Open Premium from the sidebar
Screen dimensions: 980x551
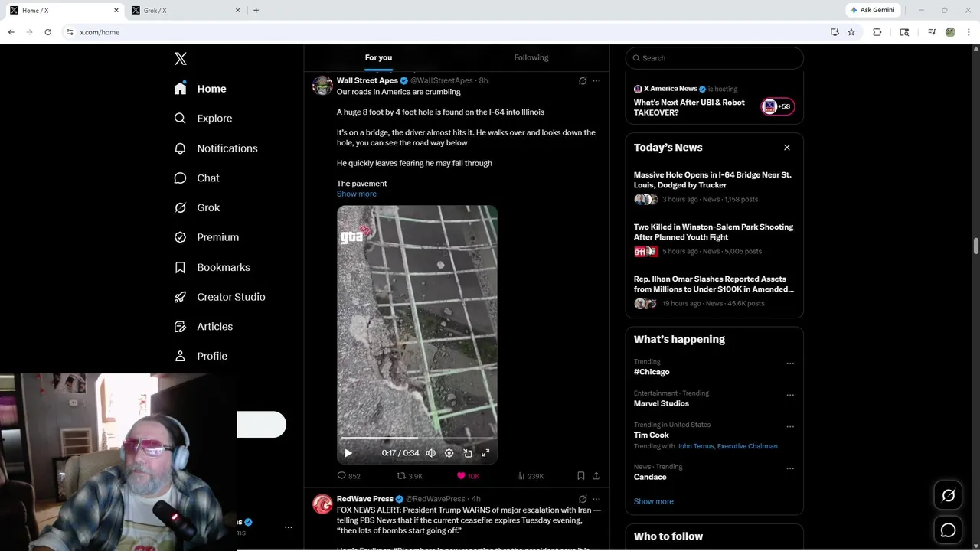pos(207,237)
